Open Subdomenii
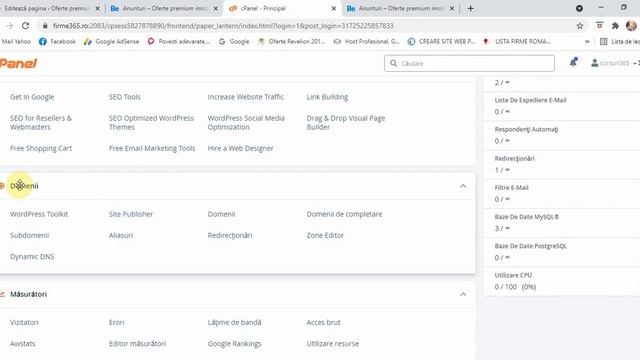The image size is (640, 360). [29, 235]
